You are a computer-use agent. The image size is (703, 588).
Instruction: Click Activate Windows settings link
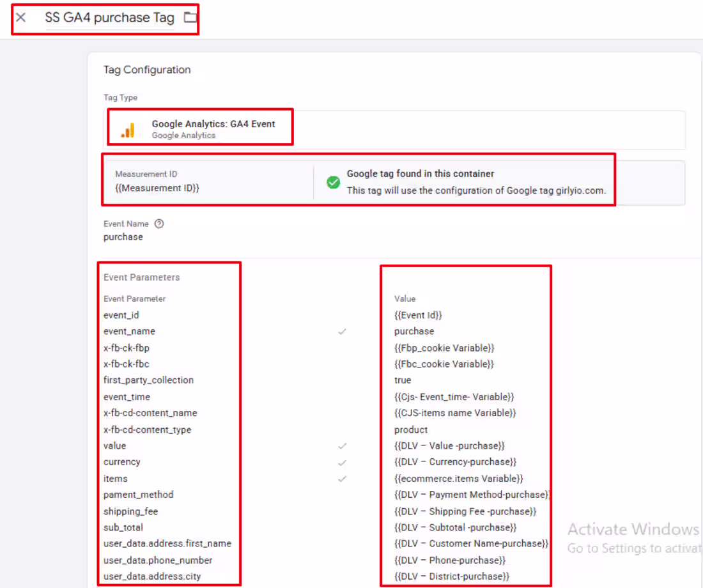632,548
